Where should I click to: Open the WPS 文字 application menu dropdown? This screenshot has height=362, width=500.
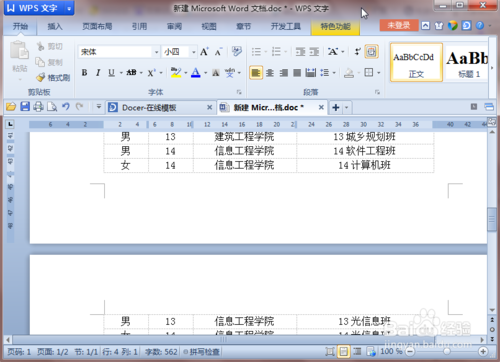pyautogui.click(x=69, y=8)
